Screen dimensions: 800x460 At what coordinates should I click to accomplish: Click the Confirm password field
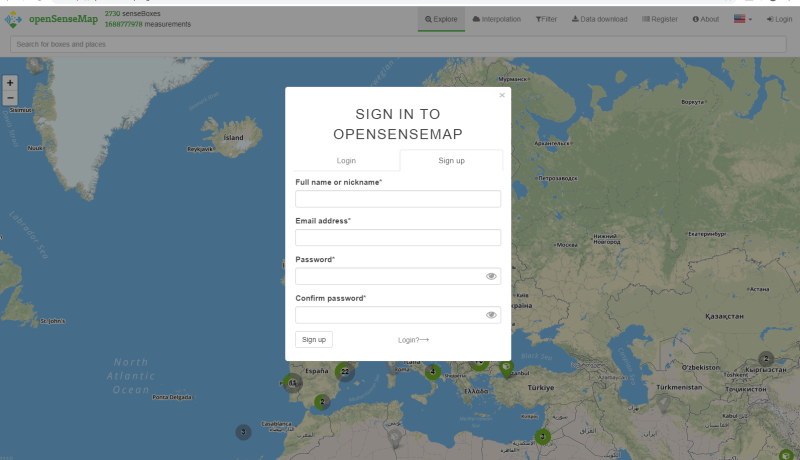pos(398,315)
